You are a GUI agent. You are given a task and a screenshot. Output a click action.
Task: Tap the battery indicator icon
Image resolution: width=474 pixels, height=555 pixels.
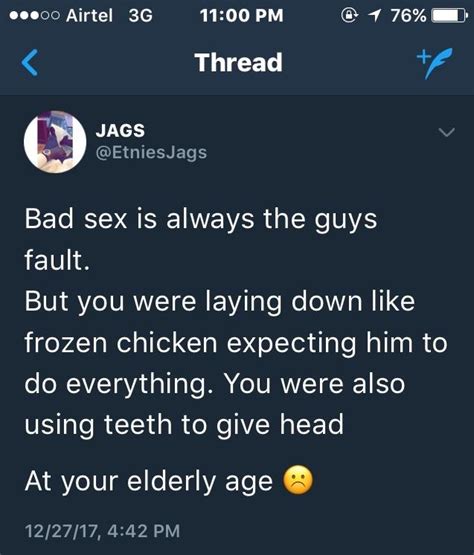point(450,16)
